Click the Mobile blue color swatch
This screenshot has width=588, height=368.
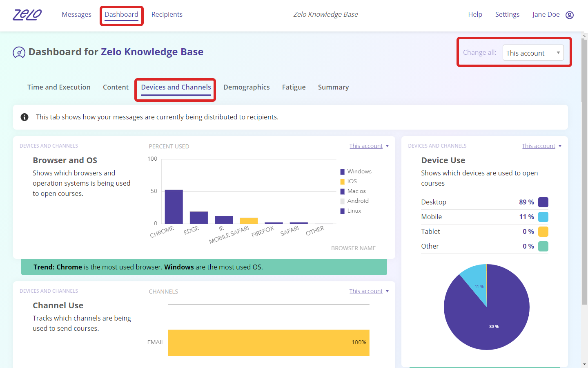543,217
